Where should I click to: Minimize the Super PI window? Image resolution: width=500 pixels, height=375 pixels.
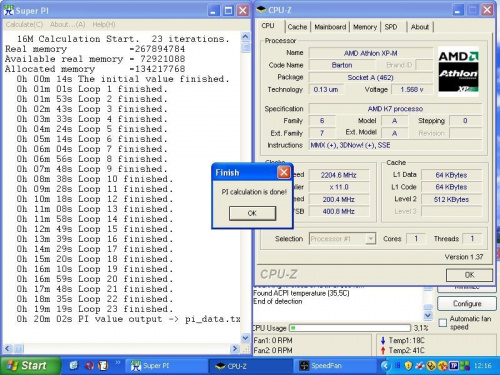click(x=214, y=11)
